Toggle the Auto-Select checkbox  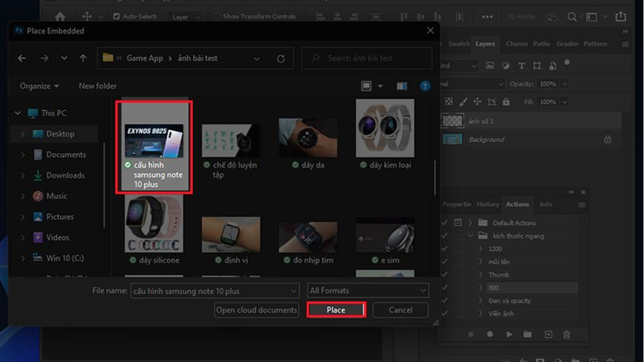point(116,17)
